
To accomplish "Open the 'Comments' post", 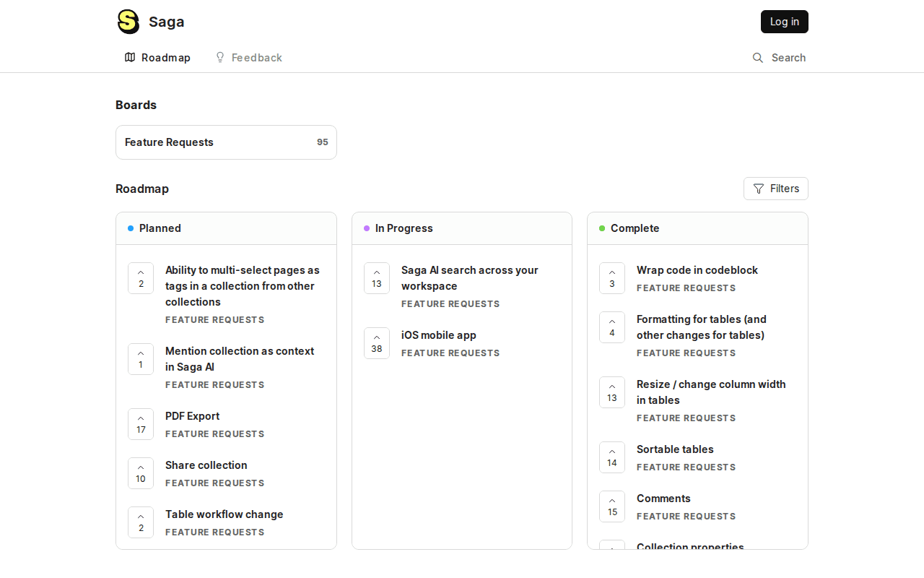I will [663, 499].
